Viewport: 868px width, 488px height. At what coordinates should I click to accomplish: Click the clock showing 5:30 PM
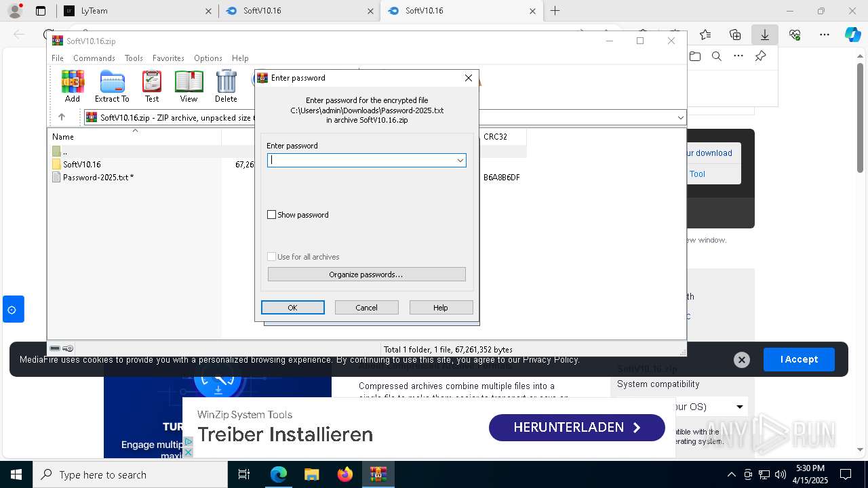[810, 468]
